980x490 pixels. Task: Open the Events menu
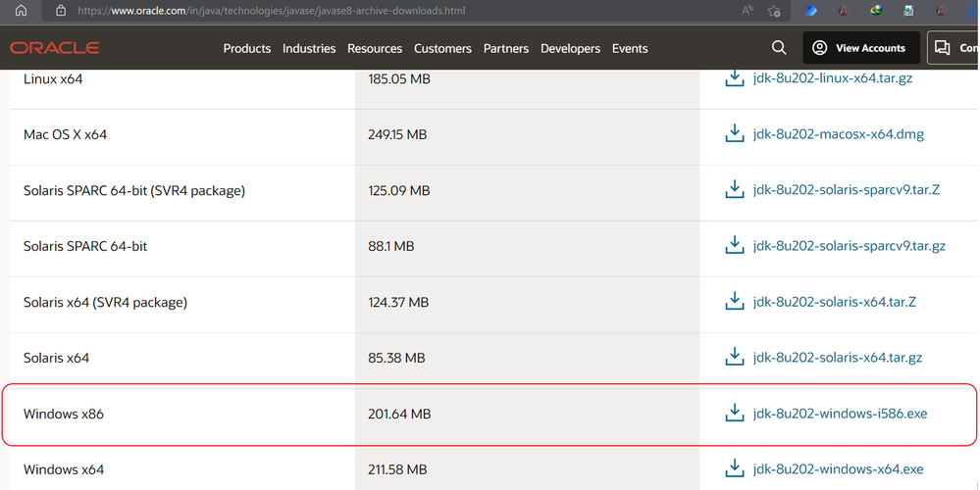630,48
